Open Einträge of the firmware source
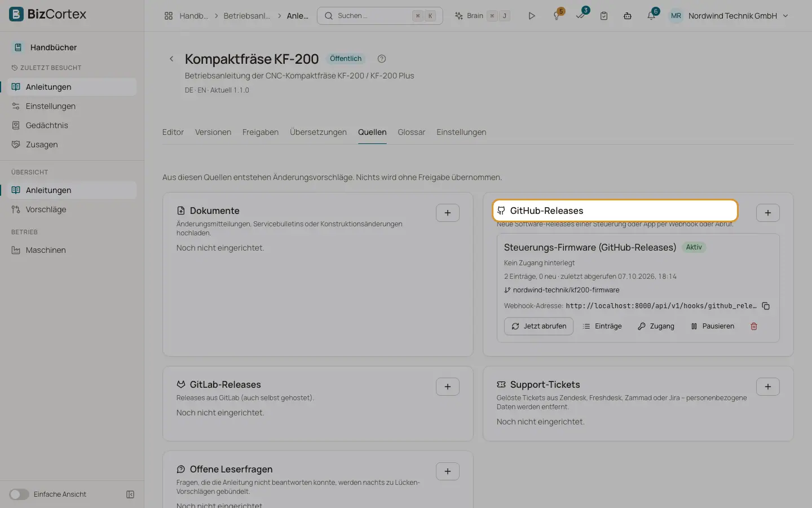 pos(602,326)
